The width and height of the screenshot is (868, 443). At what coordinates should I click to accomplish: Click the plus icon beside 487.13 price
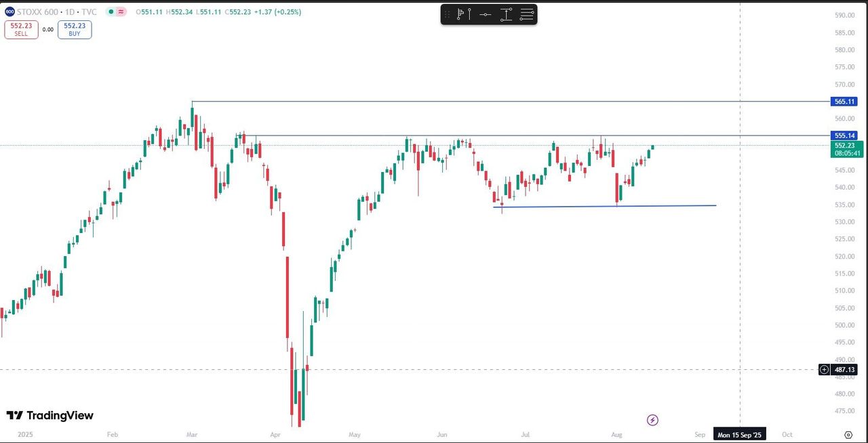pyautogui.click(x=824, y=369)
